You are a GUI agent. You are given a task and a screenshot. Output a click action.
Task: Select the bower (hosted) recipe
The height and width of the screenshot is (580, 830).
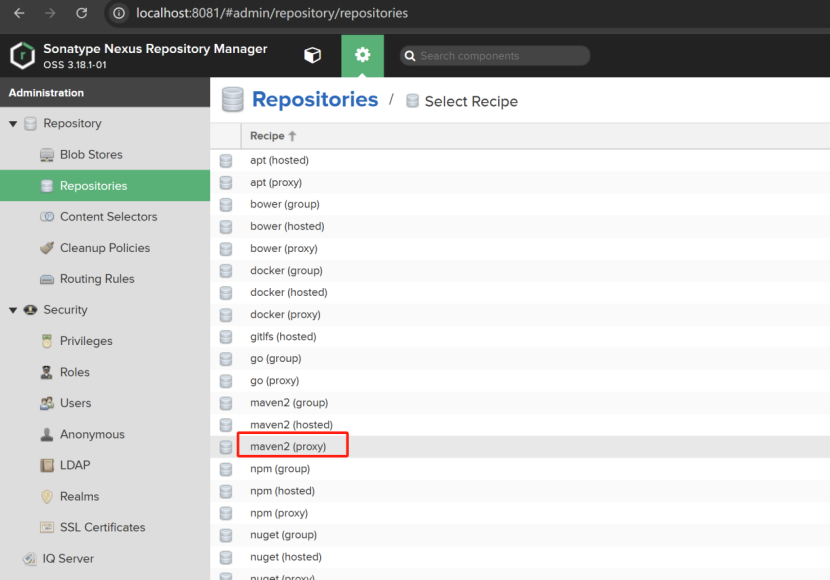[520, 226]
